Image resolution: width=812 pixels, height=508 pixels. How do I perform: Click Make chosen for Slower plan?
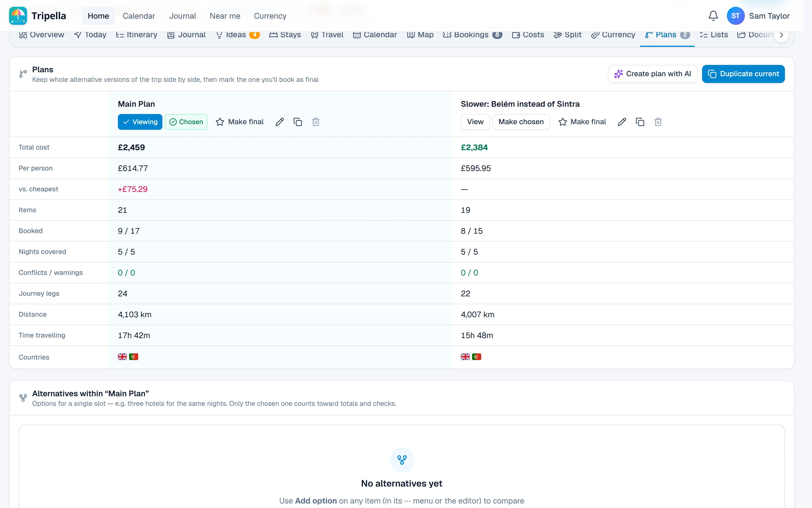pos(521,122)
